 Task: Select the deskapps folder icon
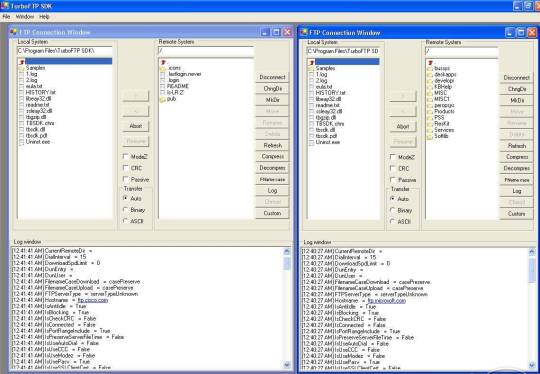[x=430, y=75]
